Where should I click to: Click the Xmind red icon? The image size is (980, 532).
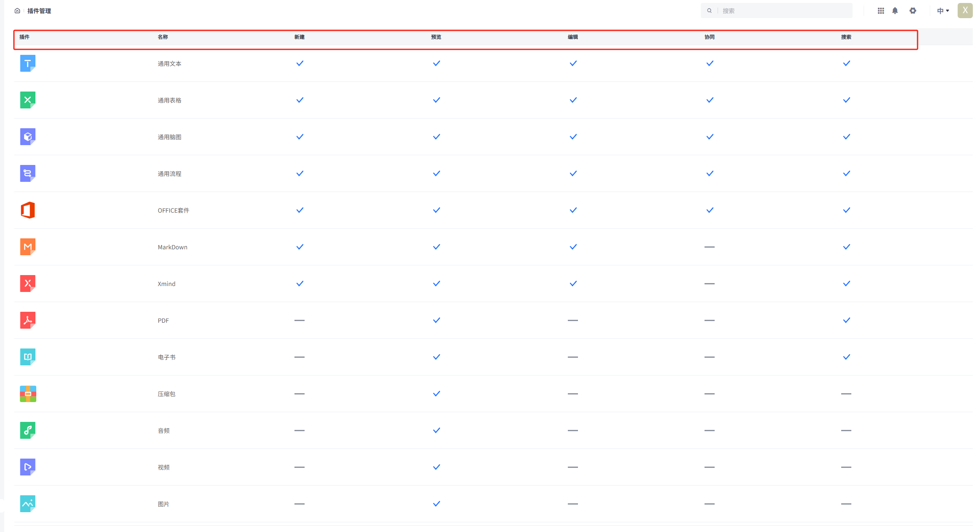click(28, 284)
